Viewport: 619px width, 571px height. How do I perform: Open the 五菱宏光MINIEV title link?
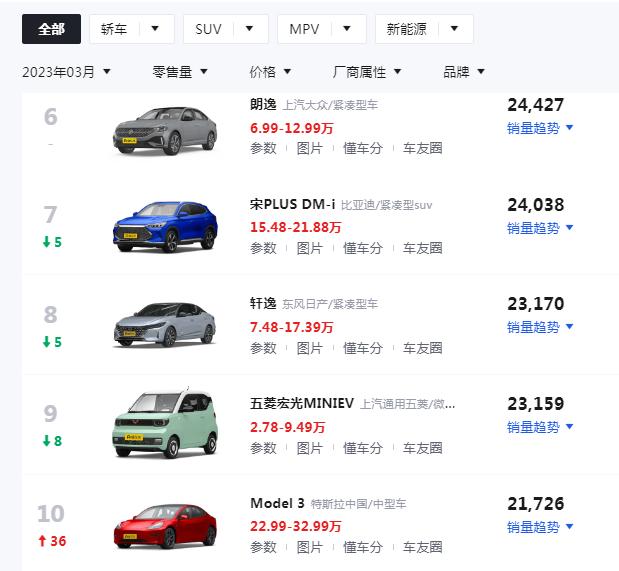click(302, 403)
